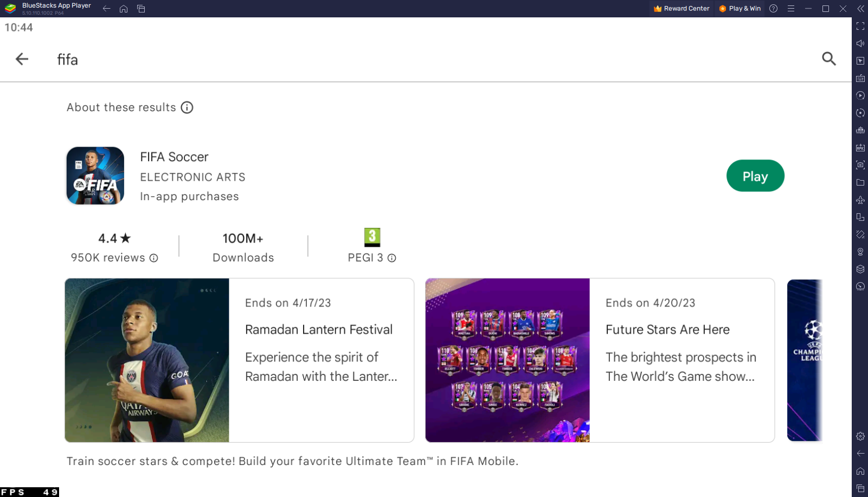Select the Ends on 4/17/23 text
The width and height of the screenshot is (868, 497).
288,303
